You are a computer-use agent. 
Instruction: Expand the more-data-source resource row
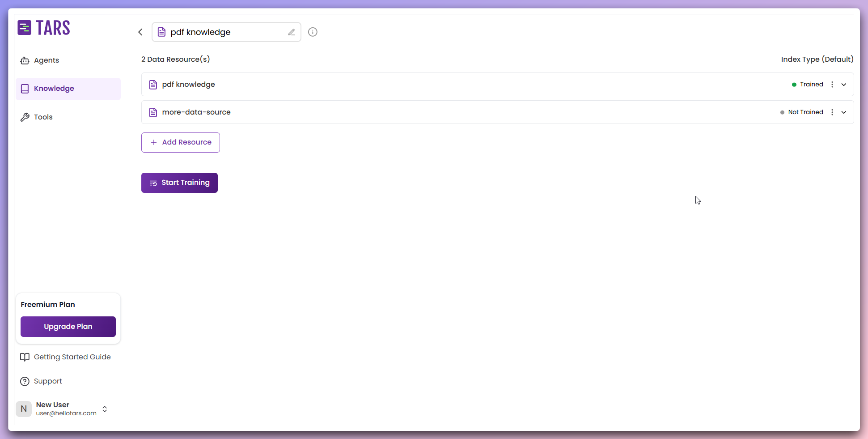pos(844,112)
